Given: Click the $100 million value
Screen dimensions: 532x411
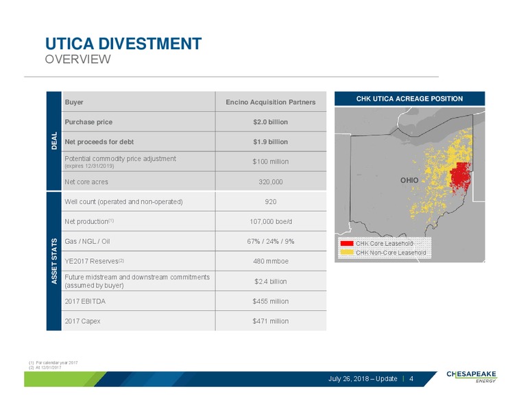Looking at the screenshot, I should tap(270, 162).
